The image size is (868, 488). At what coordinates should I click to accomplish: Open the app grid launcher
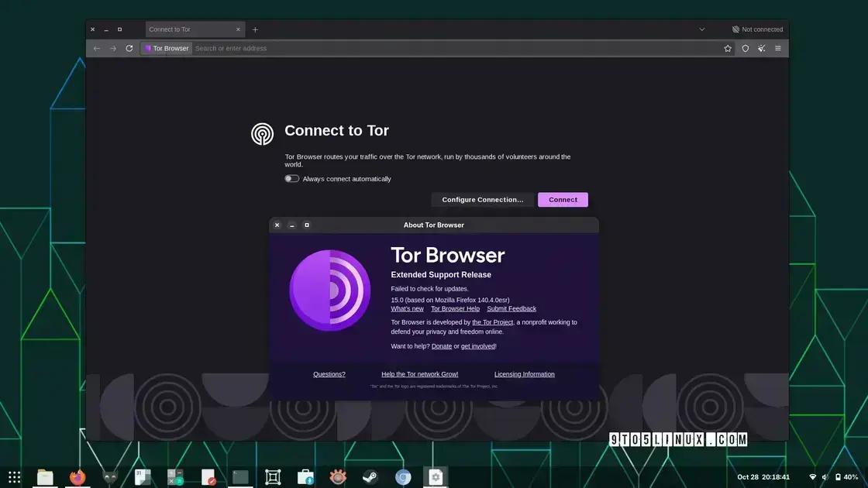[13, 476]
